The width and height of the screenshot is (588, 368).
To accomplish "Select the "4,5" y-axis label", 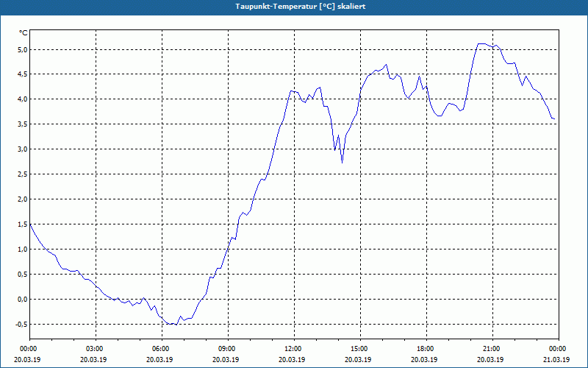I will (x=23, y=74).
